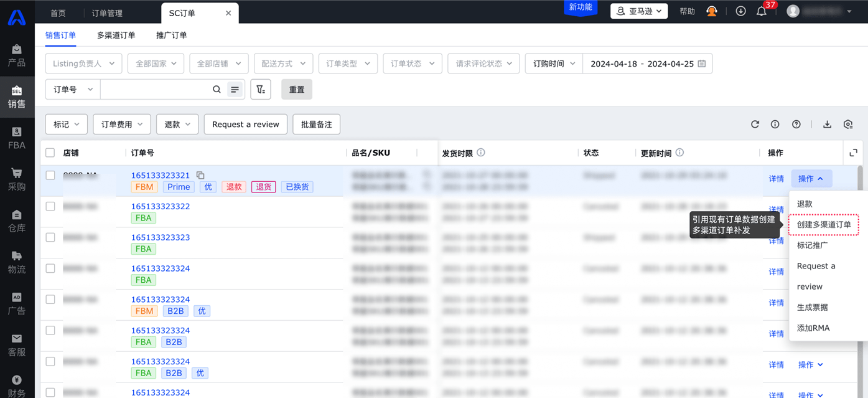868x398 pixels.
Task: Select the checkbox for order 165133323323
Action: click(50, 237)
